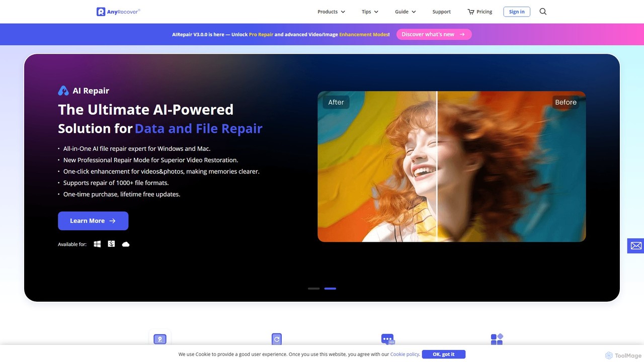This screenshot has width=644, height=362.
Task: Click the After label on comparison image
Action: pyautogui.click(x=336, y=102)
